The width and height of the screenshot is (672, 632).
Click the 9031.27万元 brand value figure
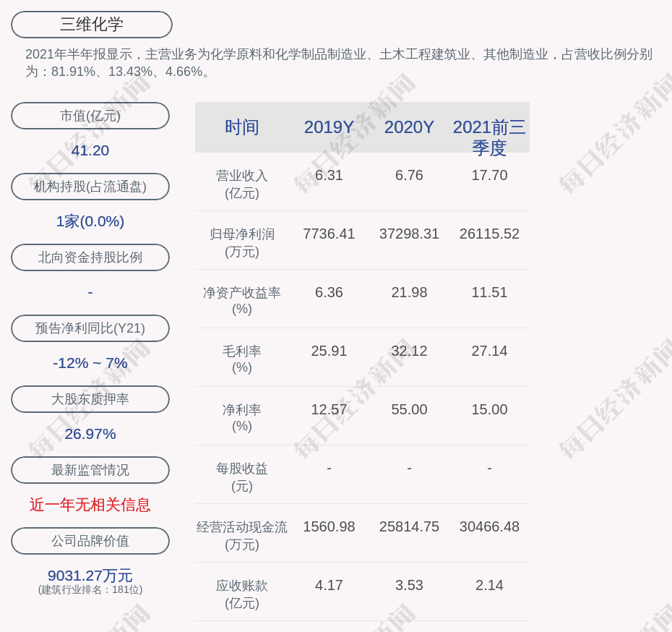[90, 576]
